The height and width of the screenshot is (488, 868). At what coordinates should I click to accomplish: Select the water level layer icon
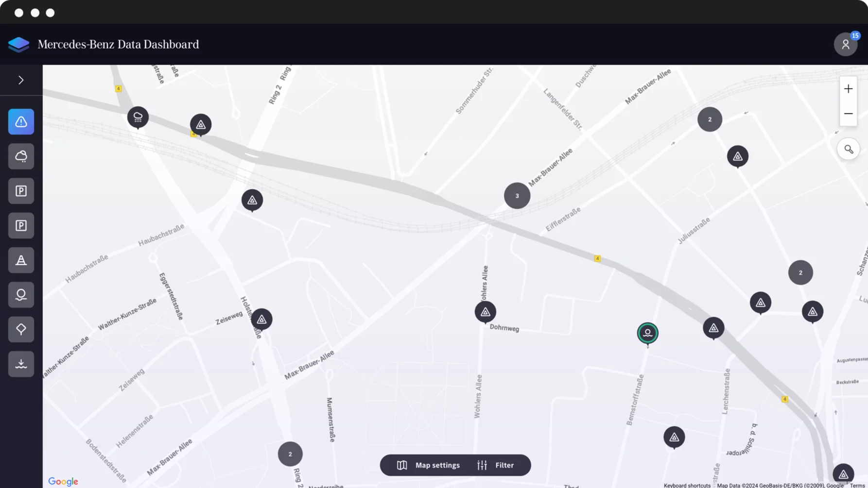(21, 363)
